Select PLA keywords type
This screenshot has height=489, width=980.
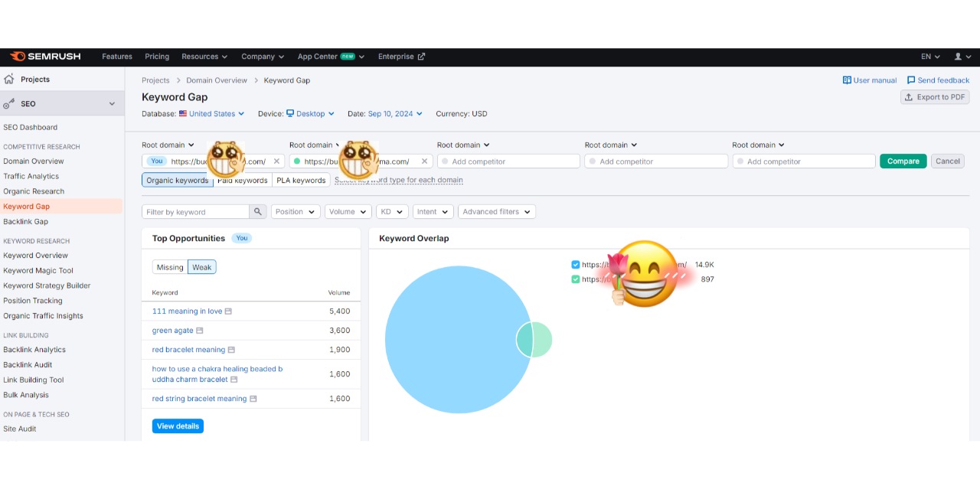coord(301,181)
